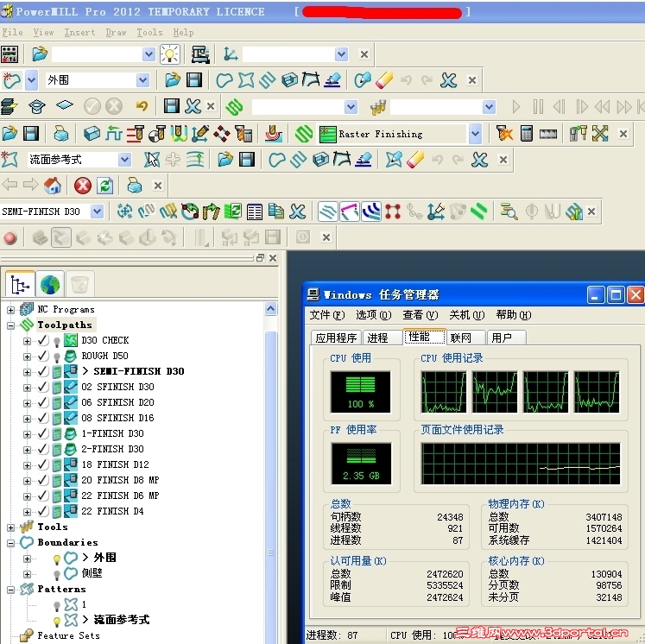Toggle the checkmark for 02 SFINISH D30
The width and height of the screenshot is (645, 644).
click(43, 387)
